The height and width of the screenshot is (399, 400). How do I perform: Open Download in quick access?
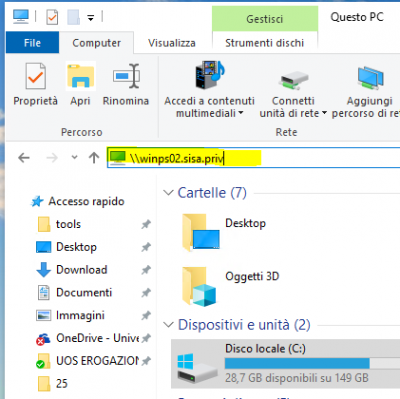(x=82, y=270)
